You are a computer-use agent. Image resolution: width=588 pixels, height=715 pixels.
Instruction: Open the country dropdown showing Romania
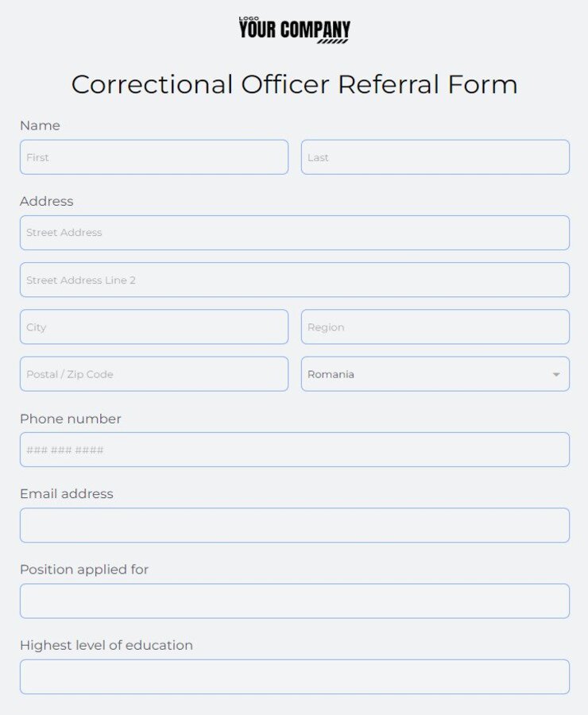[435, 373]
